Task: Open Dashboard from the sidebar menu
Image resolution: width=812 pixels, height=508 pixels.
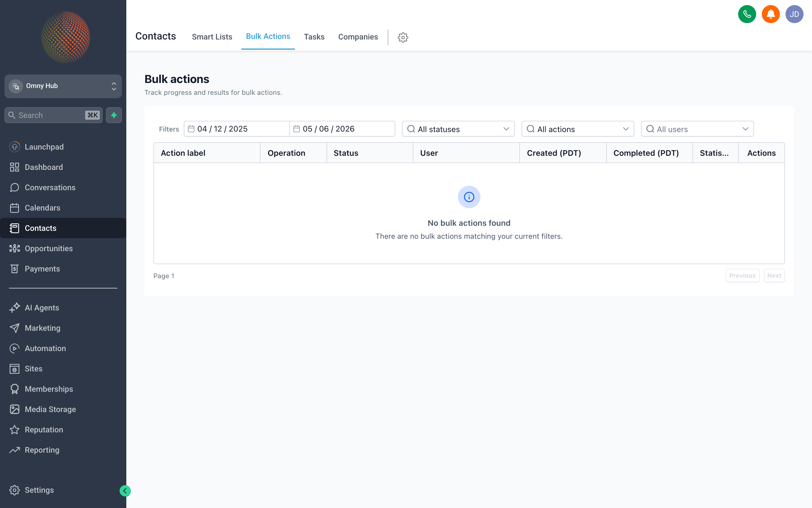Action: point(63,167)
